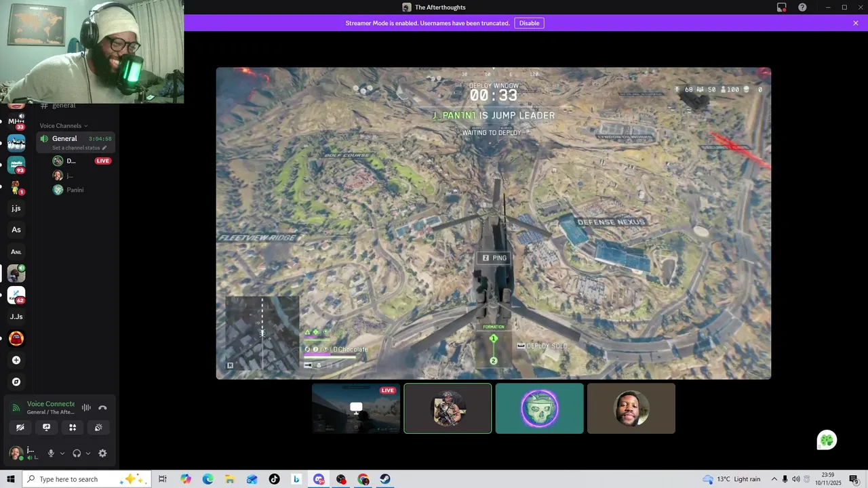Open the penguin server icon

click(16, 143)
